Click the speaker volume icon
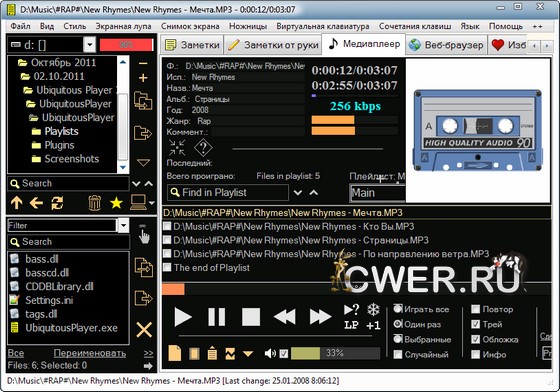This screenshot has height=392, width=560. click(270, 353)
